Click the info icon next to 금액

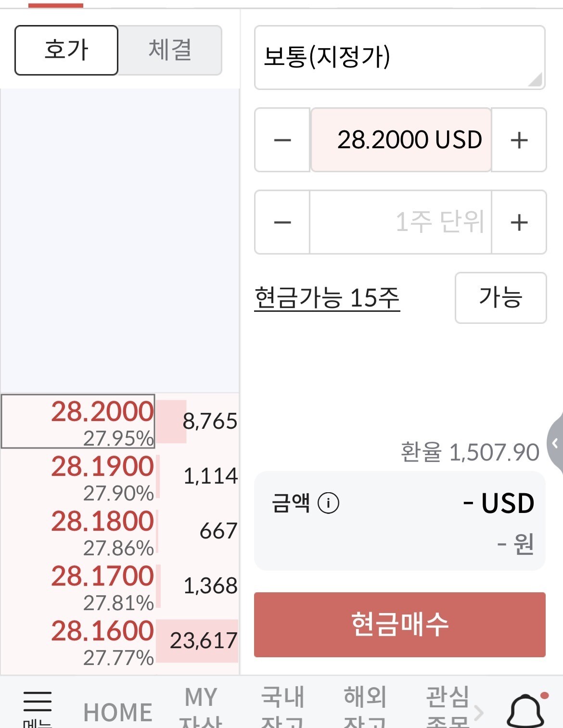click(x=329, y=503)
